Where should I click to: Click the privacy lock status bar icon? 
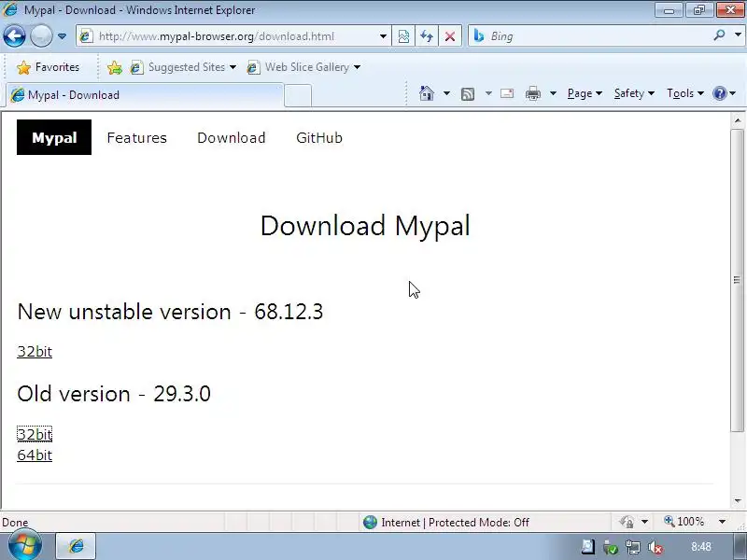pos(627,523)
